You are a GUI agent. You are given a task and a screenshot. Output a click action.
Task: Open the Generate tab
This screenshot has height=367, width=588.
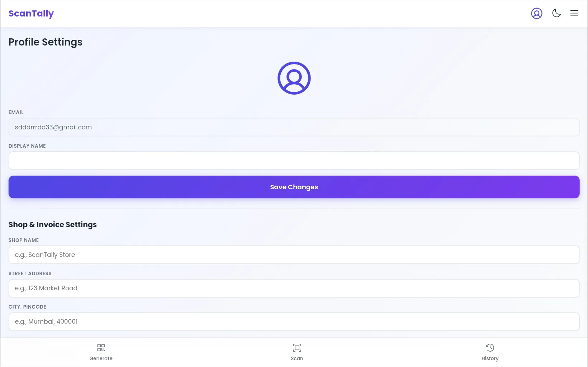[x=101, y=352]
